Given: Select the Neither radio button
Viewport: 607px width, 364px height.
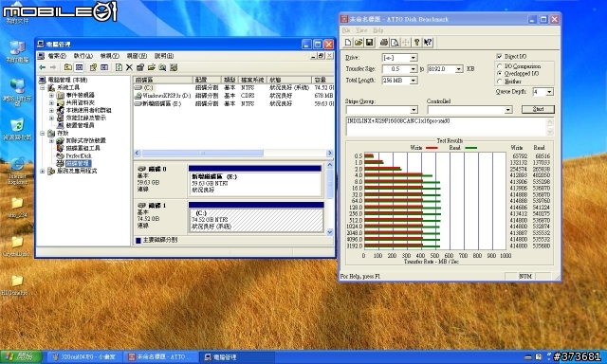Looking at the screenshot, I should click(x=500, y=82).
